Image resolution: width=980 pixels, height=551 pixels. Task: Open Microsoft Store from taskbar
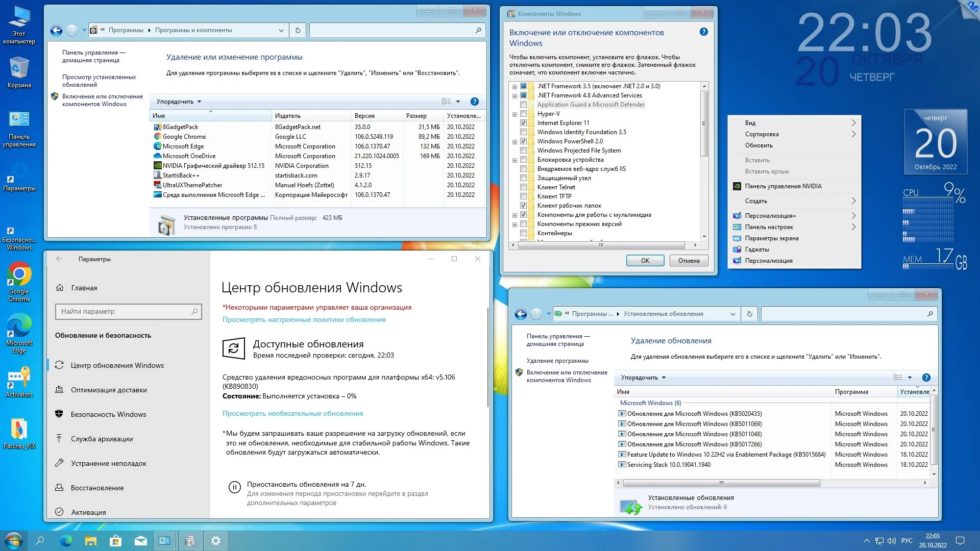pos(115,541)
